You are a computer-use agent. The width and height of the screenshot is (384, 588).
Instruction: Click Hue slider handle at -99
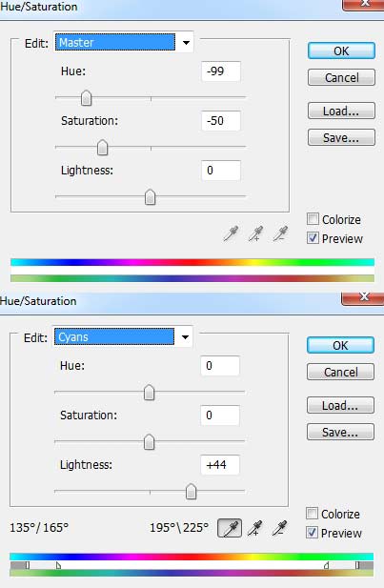pos(87,98)
